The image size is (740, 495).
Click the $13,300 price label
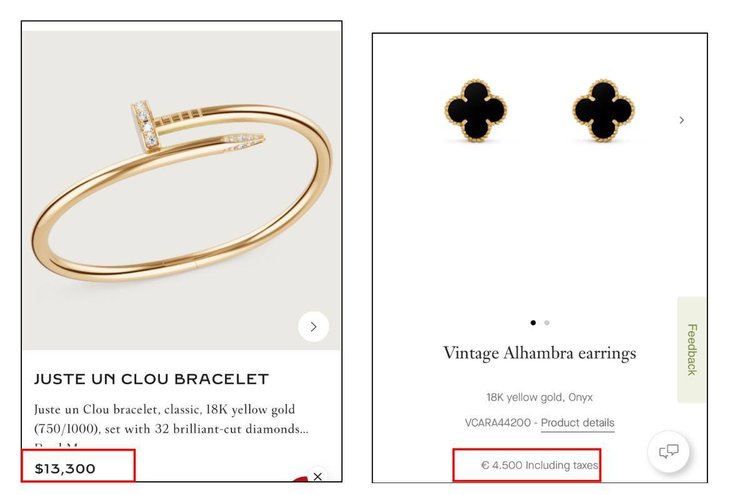[65, 469]
